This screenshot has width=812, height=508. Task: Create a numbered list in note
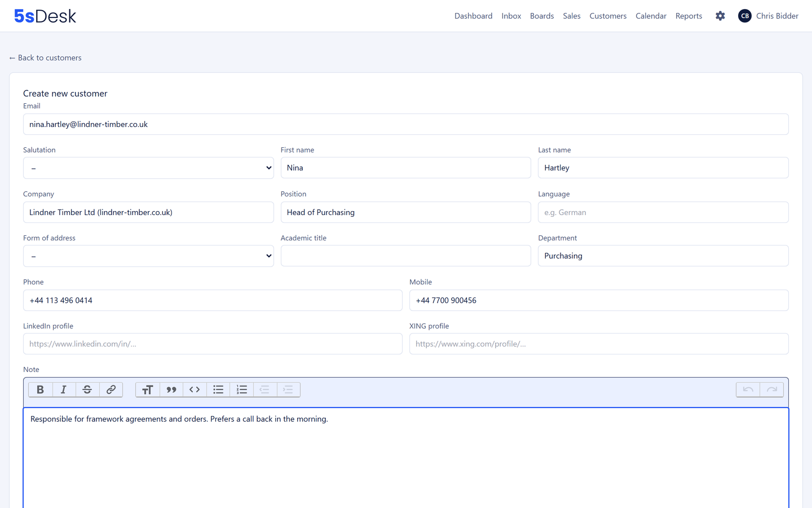tap(242, 389)
